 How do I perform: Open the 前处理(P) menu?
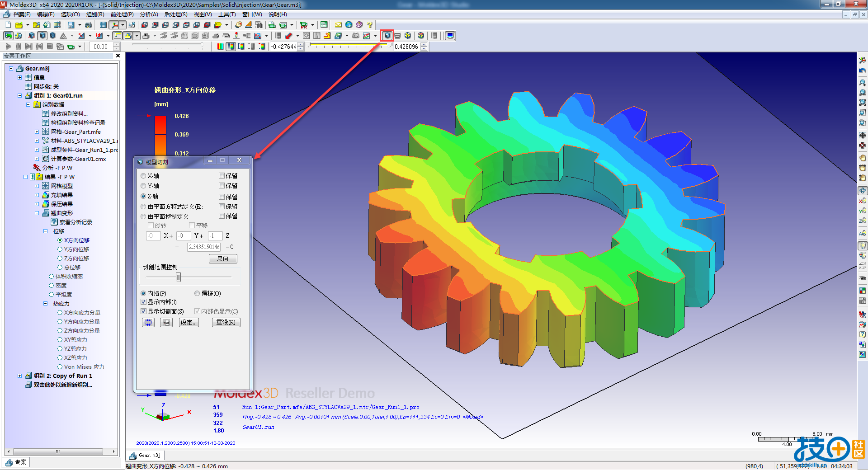(122, 14)
